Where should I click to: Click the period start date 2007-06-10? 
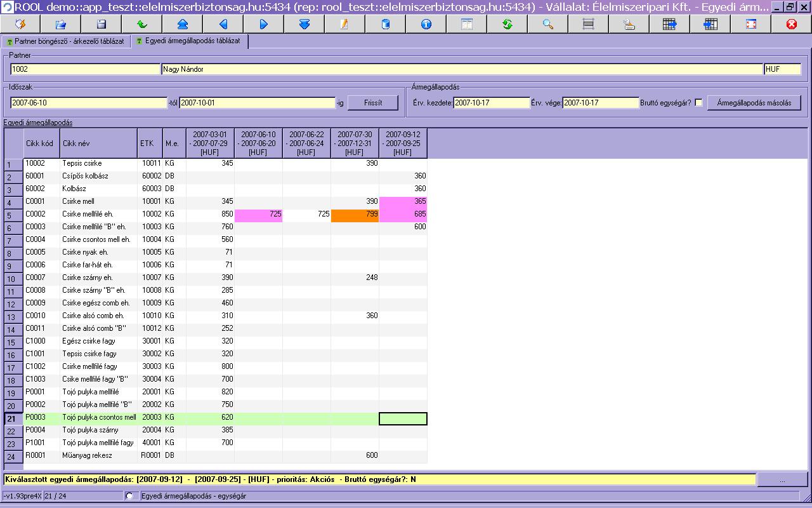89,103
